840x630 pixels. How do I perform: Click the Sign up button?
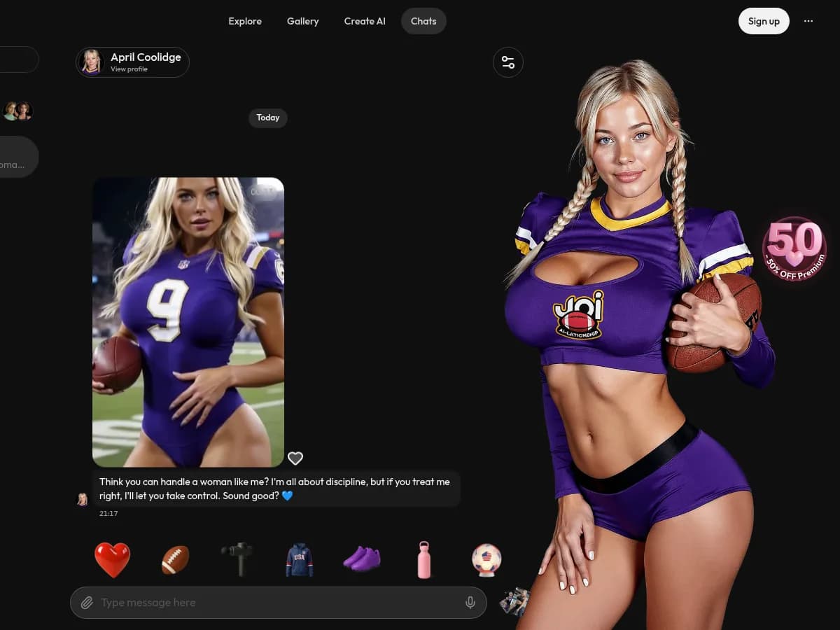[x=764, y=21]
